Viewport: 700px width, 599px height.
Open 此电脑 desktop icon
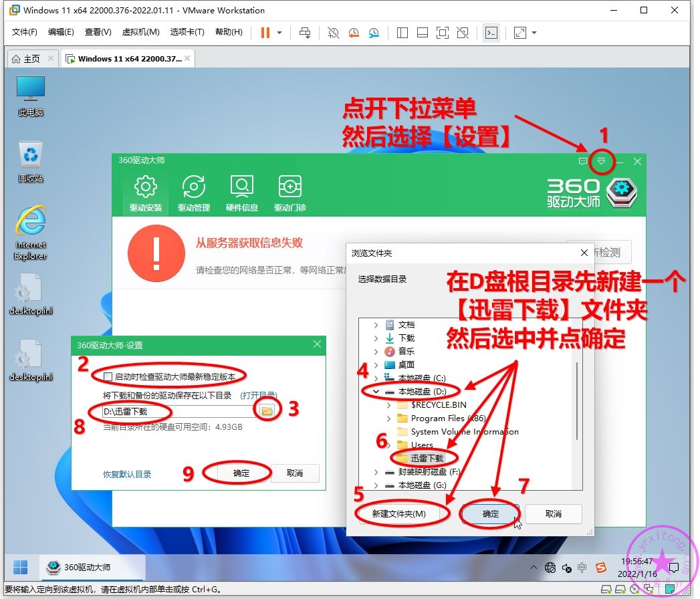click(x=30, y=96)
